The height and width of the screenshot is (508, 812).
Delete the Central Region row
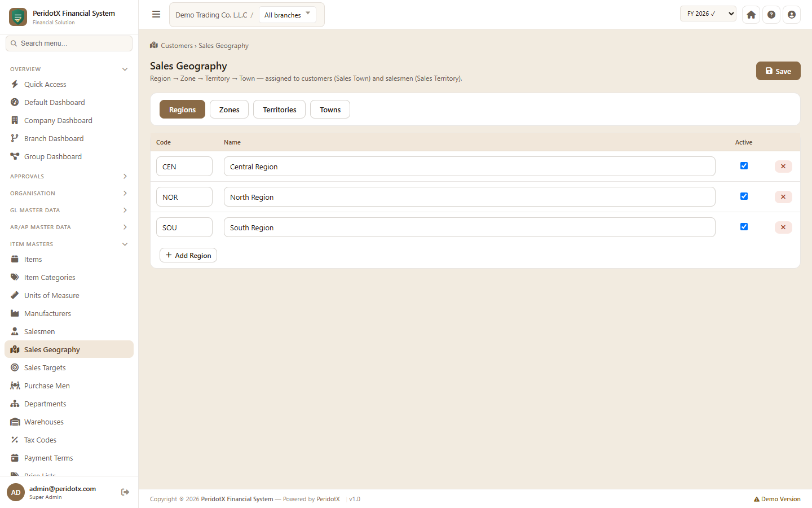783,167
